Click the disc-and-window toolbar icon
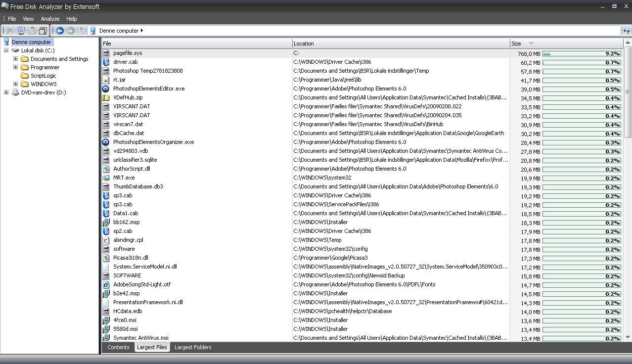 43,31
